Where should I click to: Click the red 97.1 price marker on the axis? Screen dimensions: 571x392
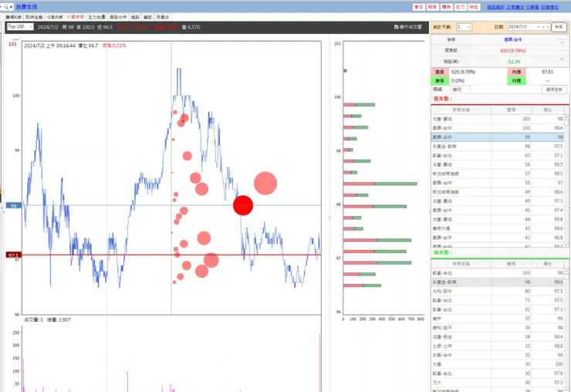(14, 255)
